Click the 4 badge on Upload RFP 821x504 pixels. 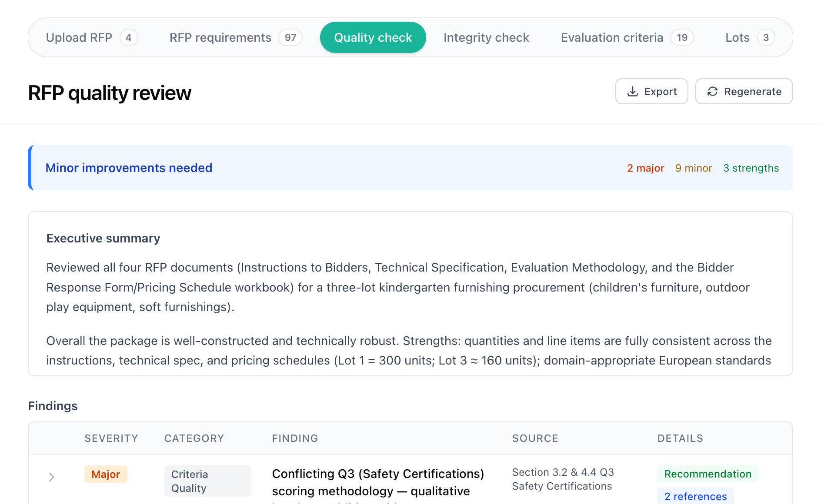click(129, 38)
